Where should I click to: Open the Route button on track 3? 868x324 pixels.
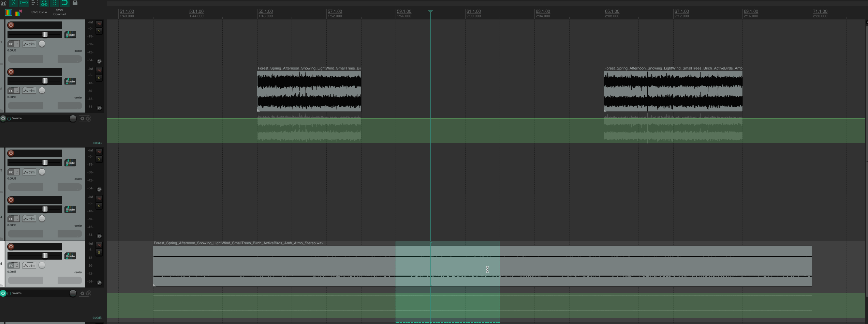[x=70, y=163]
